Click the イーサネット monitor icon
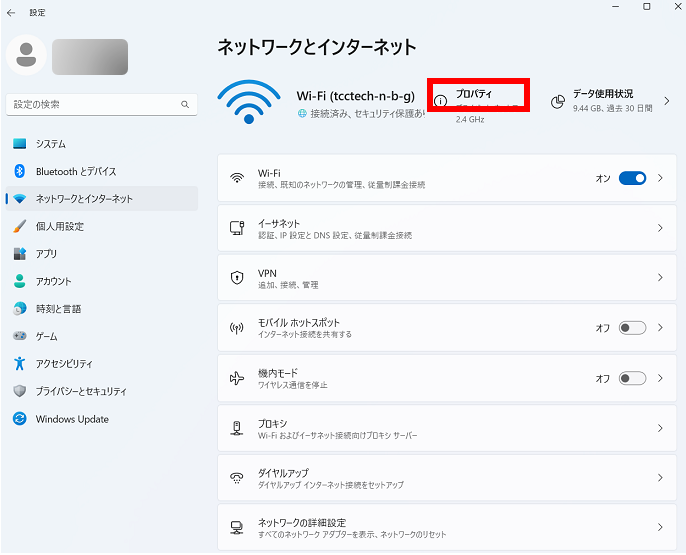 [x=237, y=228]
